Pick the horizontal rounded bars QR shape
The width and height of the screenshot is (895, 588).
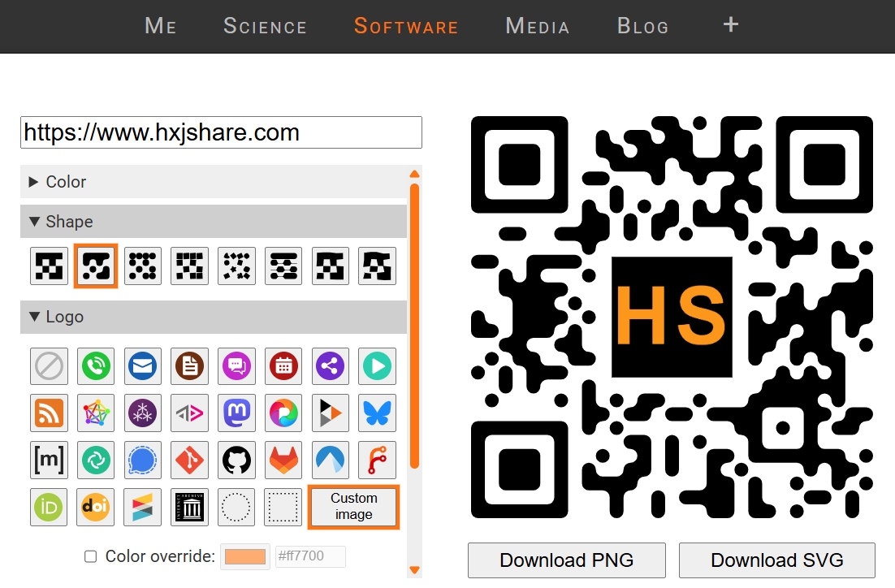point(283,266)
